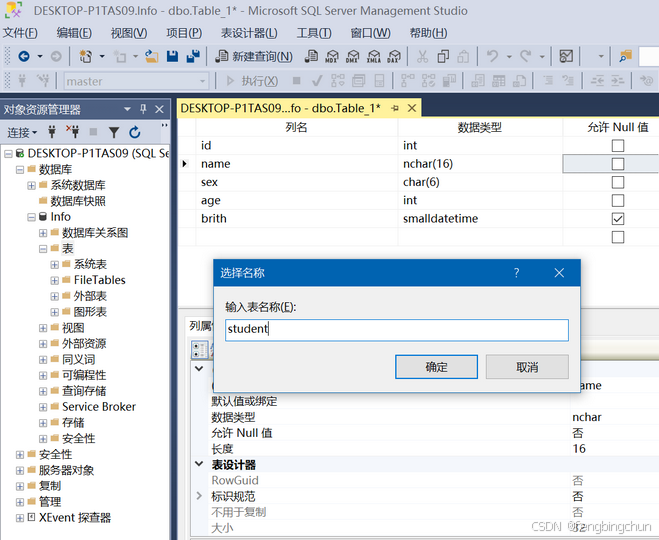The height and width of the screenshot is (540, 659).
Task: Click the open file folder icon
Action: pos(151,56)
